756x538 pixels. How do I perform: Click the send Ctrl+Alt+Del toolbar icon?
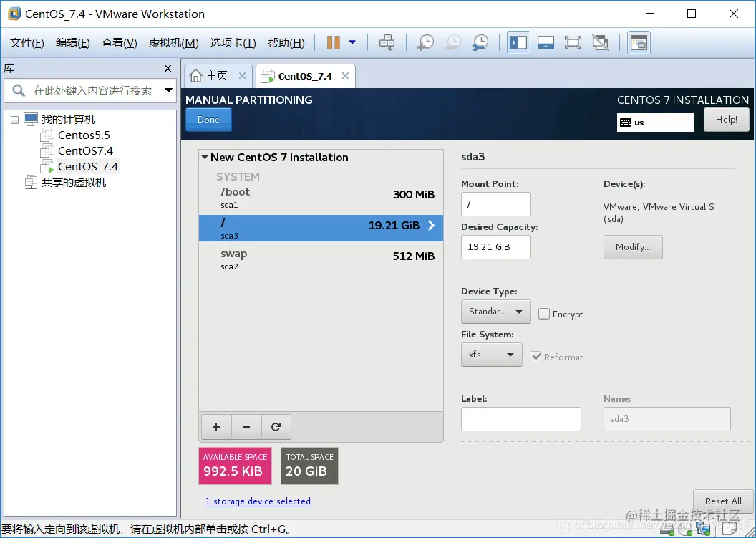tap(387, 42)
